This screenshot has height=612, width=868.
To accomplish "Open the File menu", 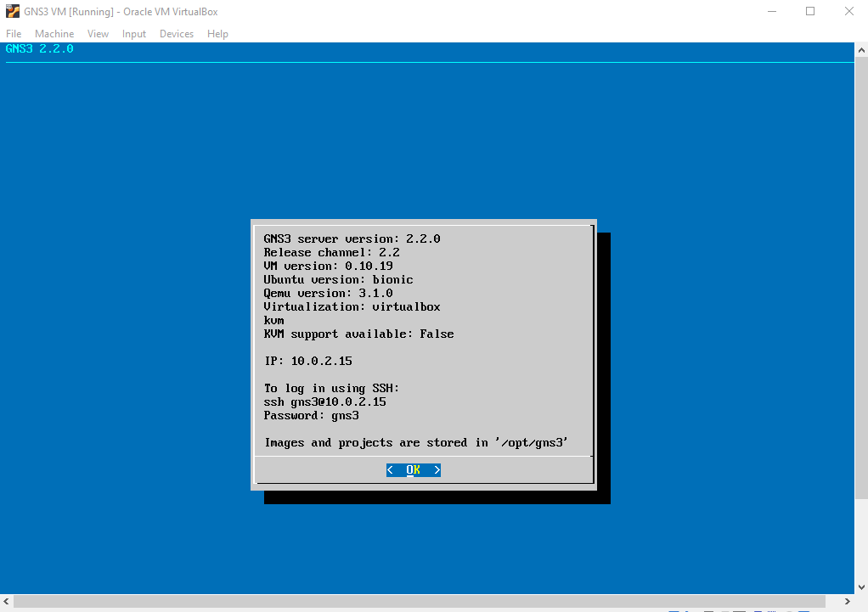I will pos(14,34).
